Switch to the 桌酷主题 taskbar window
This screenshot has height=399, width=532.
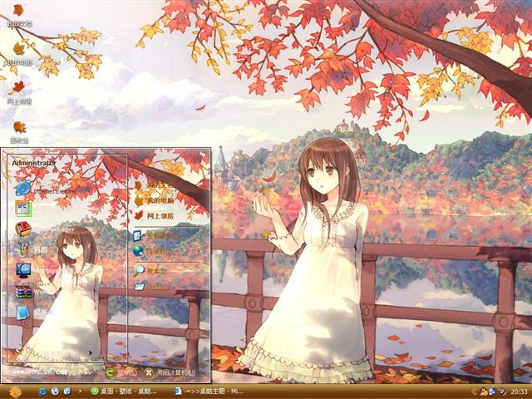[x=209, y=392]
